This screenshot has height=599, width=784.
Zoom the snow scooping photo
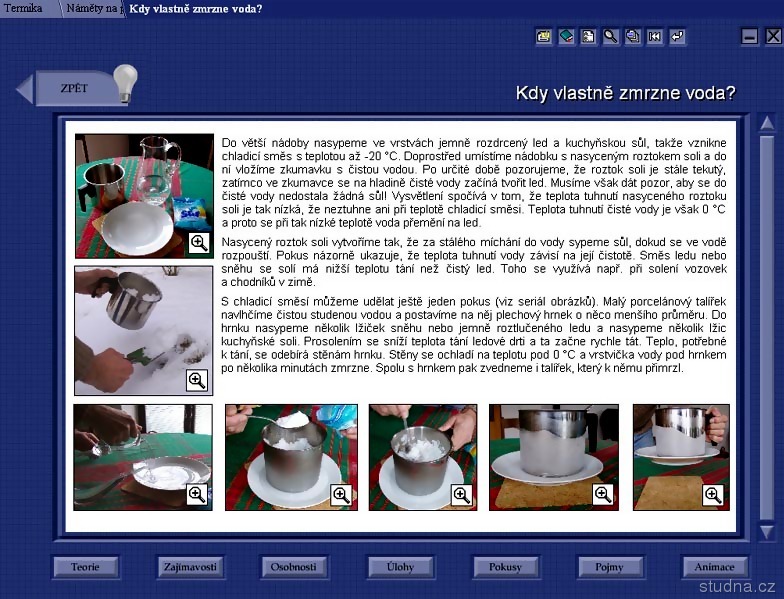[x=196, y=380]
